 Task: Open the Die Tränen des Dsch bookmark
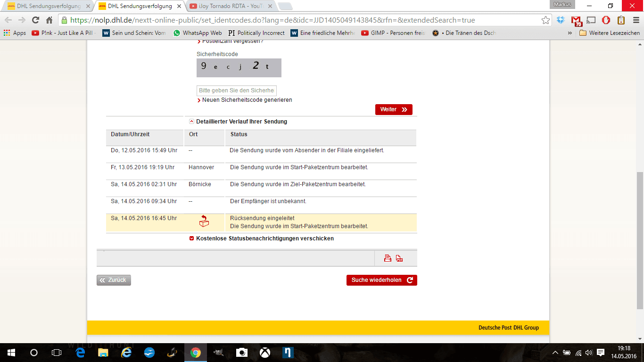tap(464, 33)
